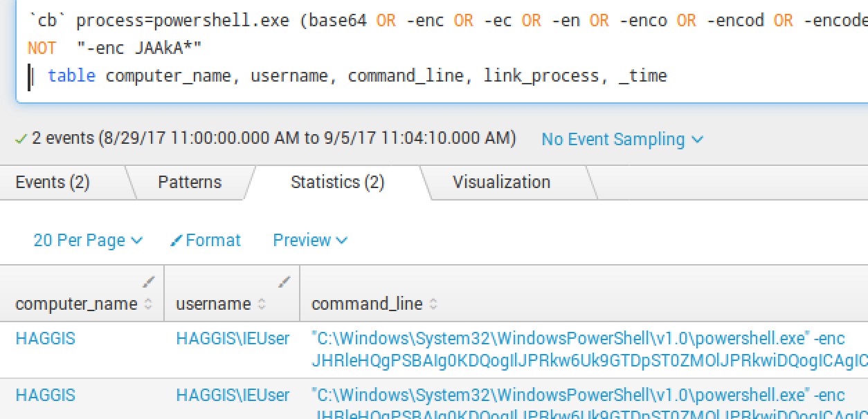Click HAGGIS in the first result row
The width and height of the screenshot is (868, 419).
(x=45, y=339)
